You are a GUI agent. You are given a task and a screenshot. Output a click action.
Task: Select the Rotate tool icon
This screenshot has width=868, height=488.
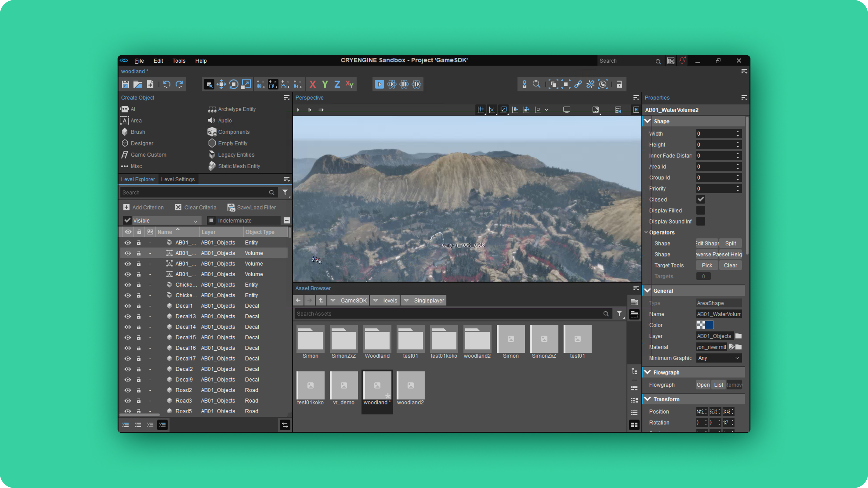[234, 84]
